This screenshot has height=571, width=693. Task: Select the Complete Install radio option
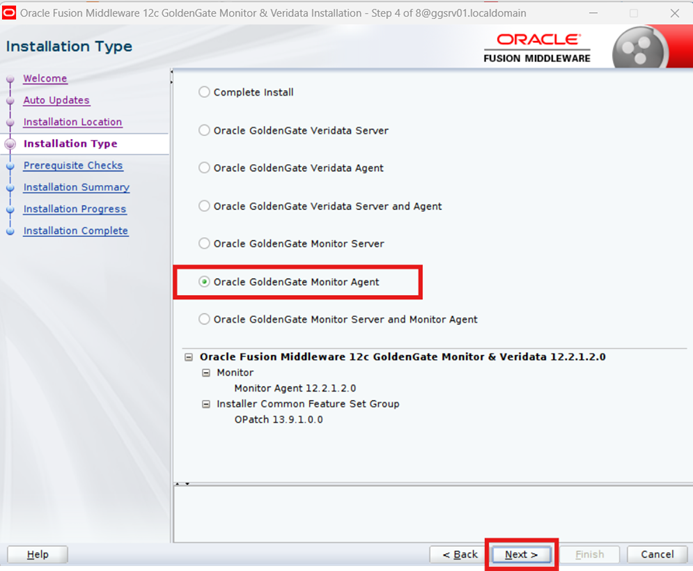[205, 92]
